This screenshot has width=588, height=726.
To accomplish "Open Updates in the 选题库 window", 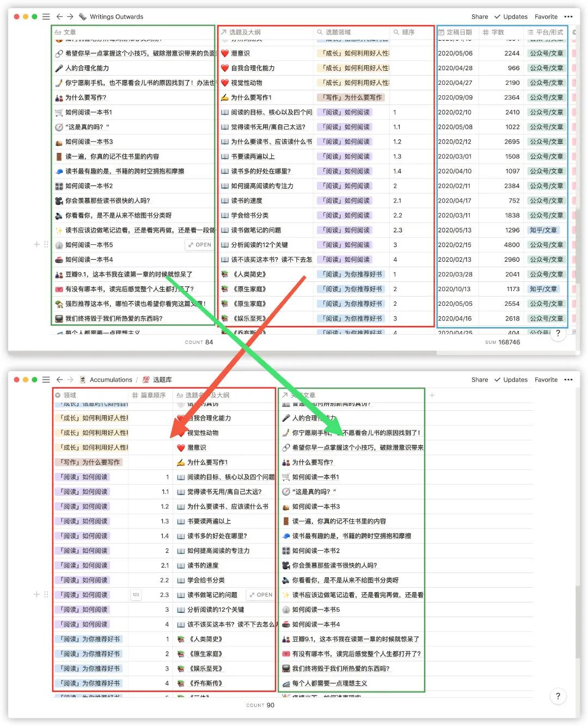I will point(511,380).
